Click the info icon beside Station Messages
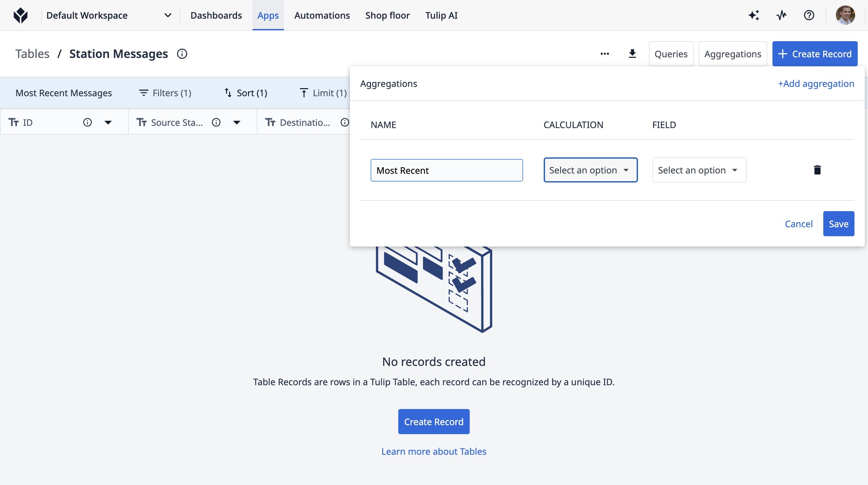868x485 pixels. pos(182,54)
